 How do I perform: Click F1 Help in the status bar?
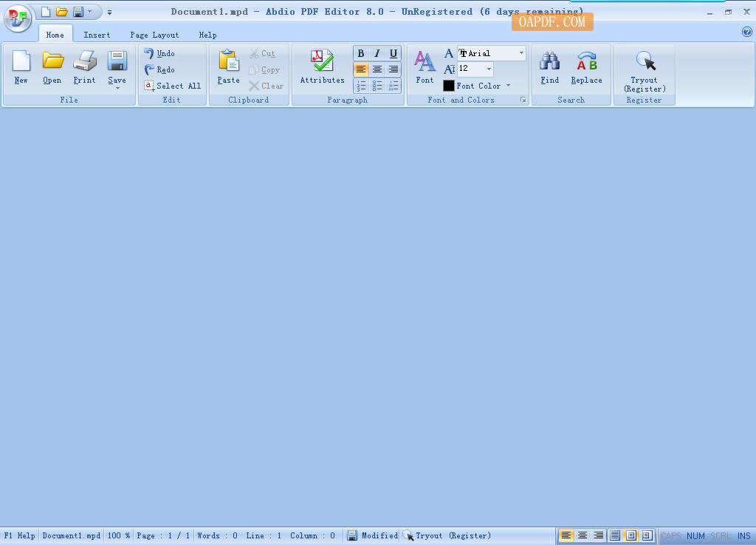coord(20,536)
